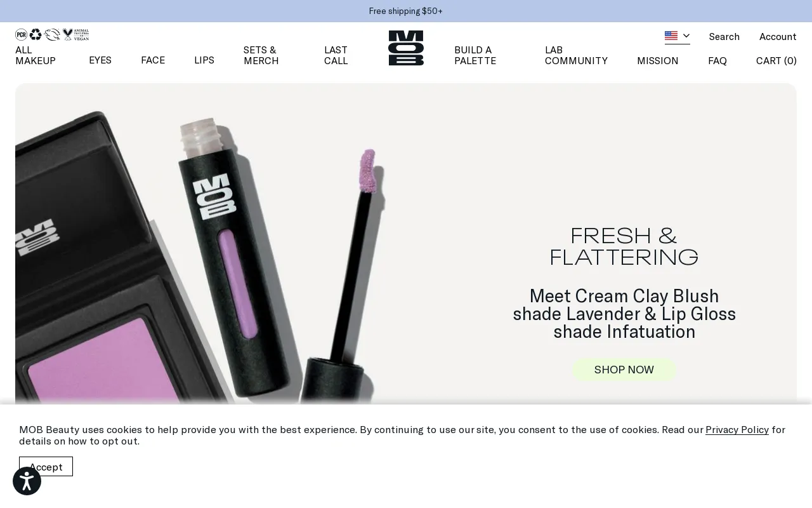
Task: Click the Build A Palette link
Action: 475,55
